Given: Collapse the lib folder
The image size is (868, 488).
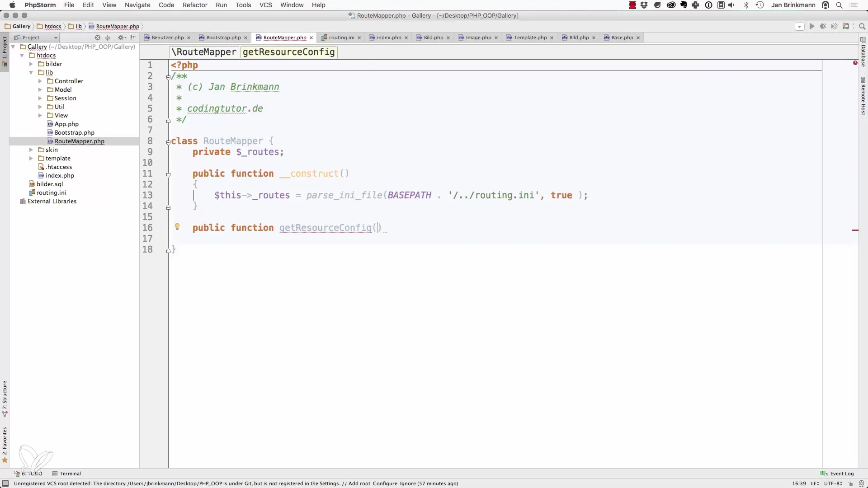Looking at the screenshot, I should (x=31, y=73).
